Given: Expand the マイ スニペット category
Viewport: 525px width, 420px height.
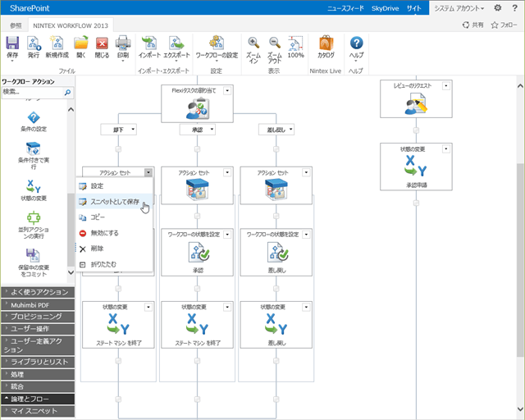Looking at the screenshot, I should point(38,411).
